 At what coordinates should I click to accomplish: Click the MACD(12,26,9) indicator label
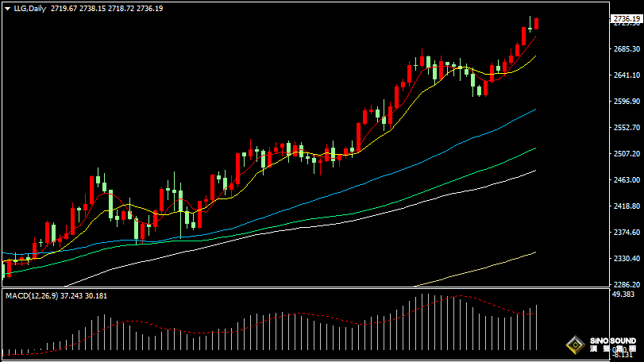tap(30, 295)
